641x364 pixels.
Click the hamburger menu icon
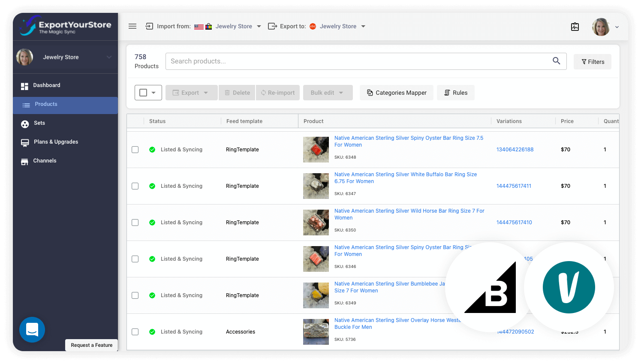(x=132, y=26)
